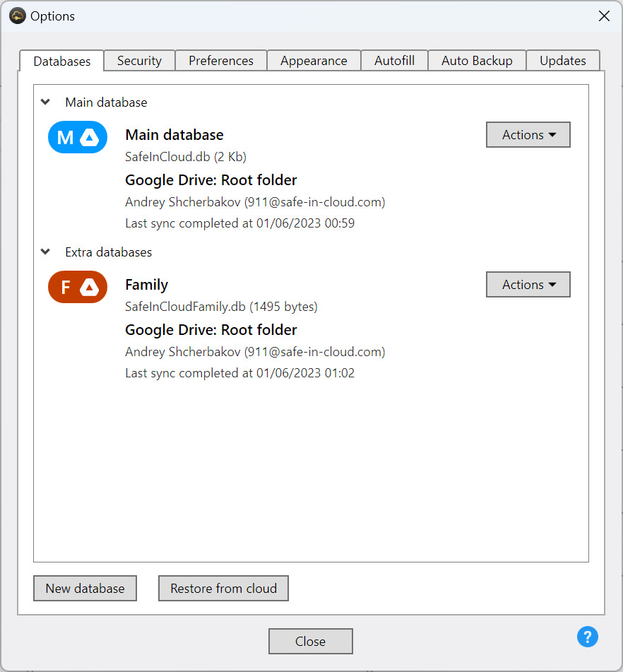Click 'SafeInCloudFamily.db (1495 bytes)' file name
623x672 pixels.
click(x=221, y=307)
